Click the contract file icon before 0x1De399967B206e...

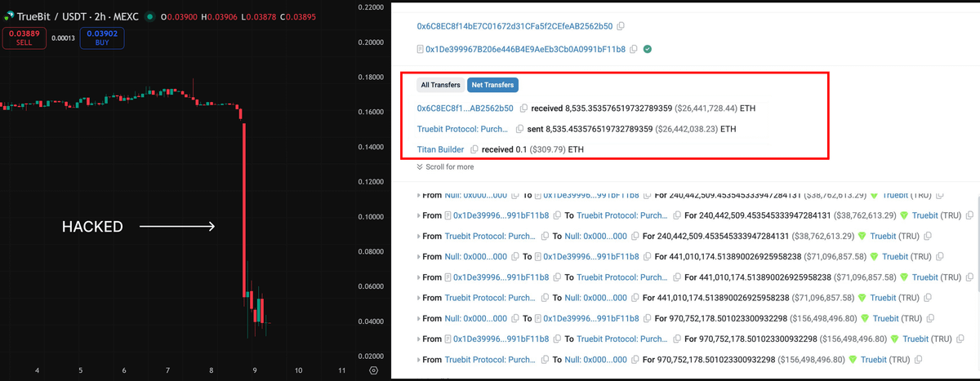[421, 49]
